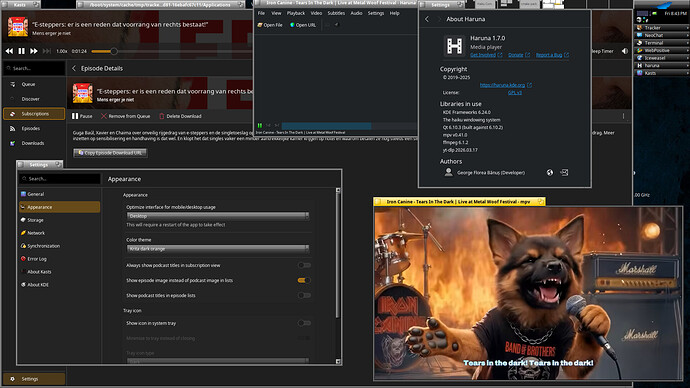Open Storage settings in Kasts

59,220
